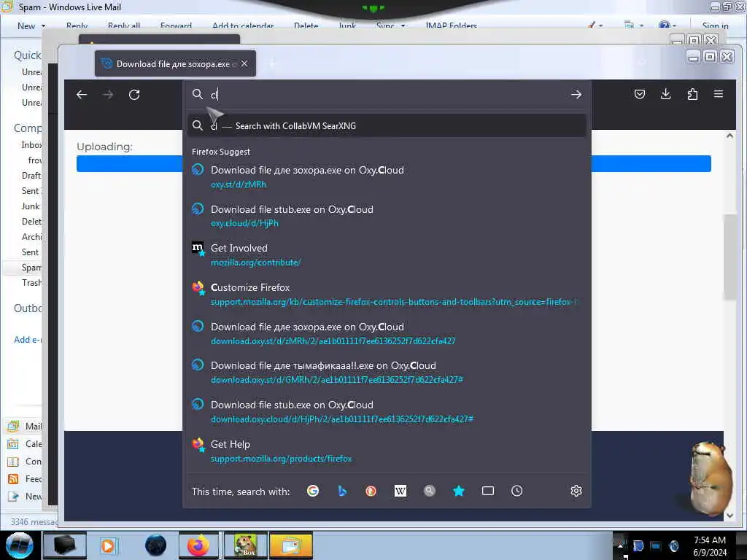The width and height of the screenshot is (747, 560).
Task: Switch to Calendar view in Live Mail
Action: 25,444
